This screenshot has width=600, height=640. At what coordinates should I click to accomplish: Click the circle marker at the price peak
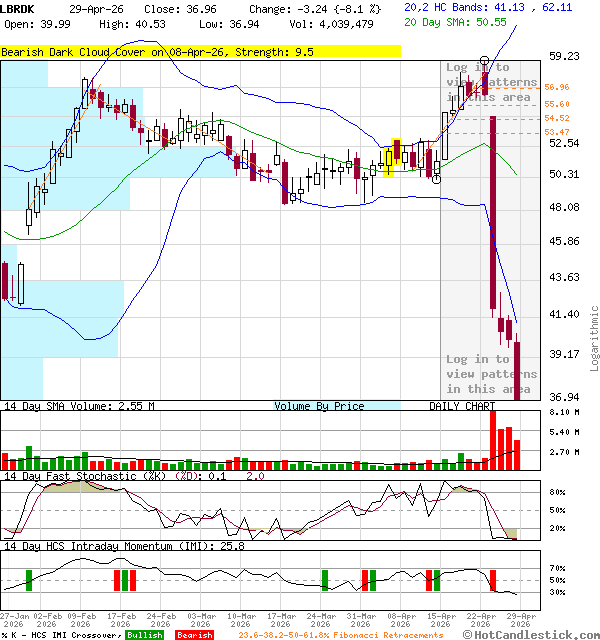[485, 62]
